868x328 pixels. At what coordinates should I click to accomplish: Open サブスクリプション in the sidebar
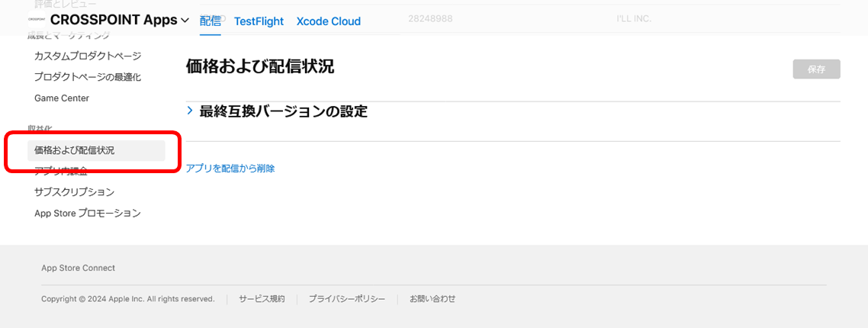(x=75, y=192)
